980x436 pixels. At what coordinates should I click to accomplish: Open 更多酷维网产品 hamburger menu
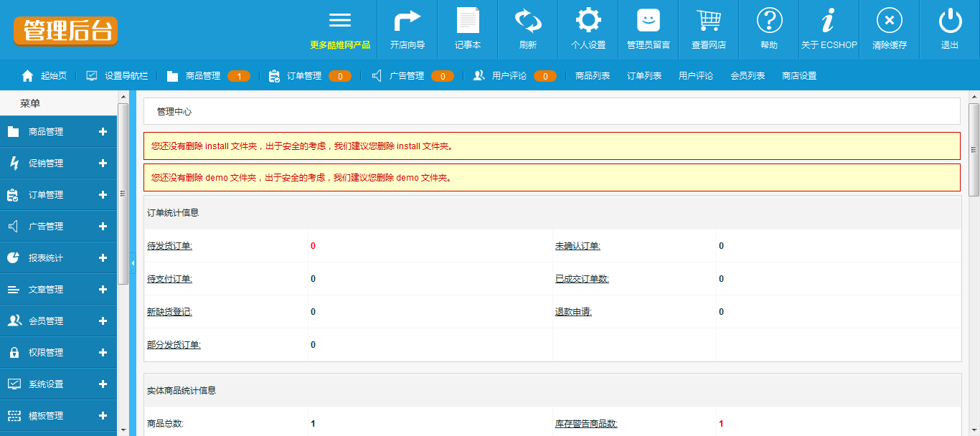(x=340, y=21)
